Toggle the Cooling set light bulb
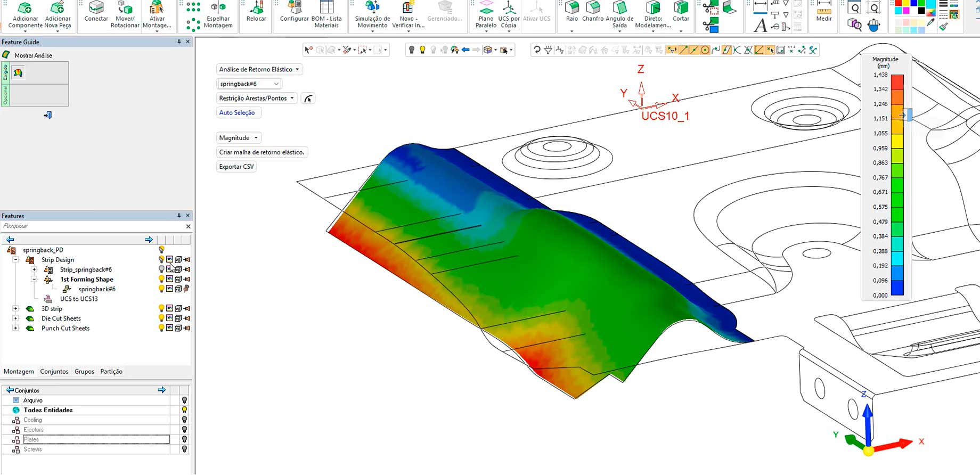Image resolution: width=980 pixels, height=475 pixels. [x=184, y=420]
